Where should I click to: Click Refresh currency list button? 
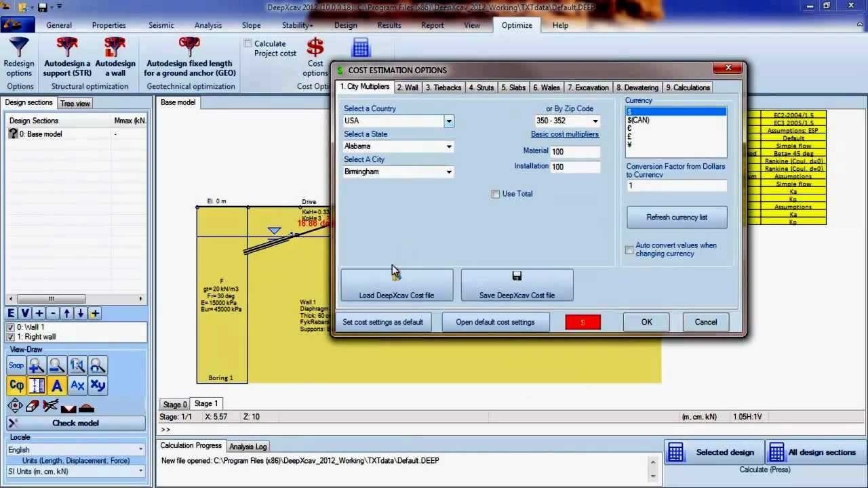tap(677, 218)
